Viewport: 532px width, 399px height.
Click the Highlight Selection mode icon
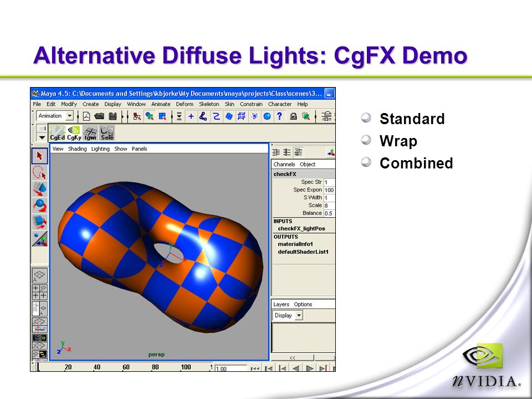tap(306, 116)
